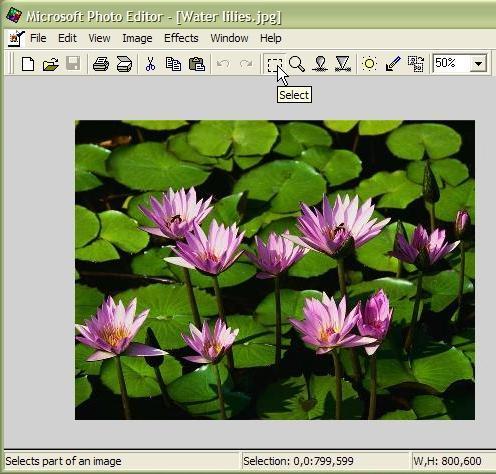Viewport: 496px width, 474px height.
Task: Expand the 50% zoom dropdown
Action: pyautogui.click(x=478, y=63)
